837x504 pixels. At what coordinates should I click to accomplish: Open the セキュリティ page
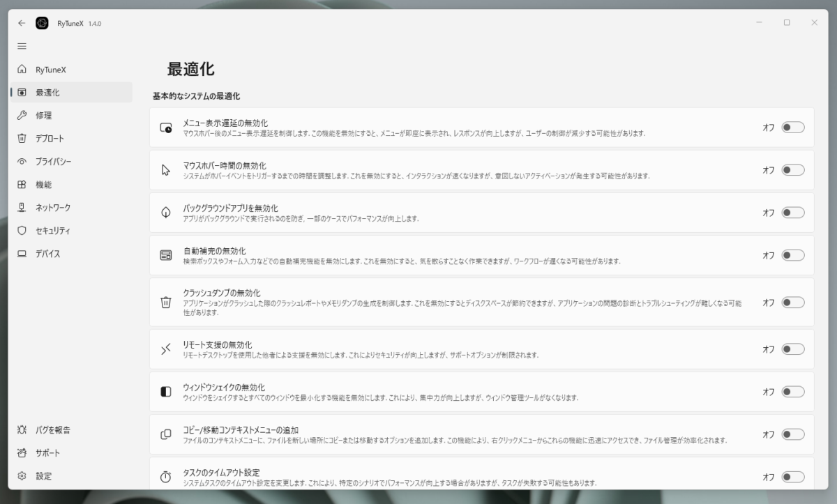tap(71, 231)
